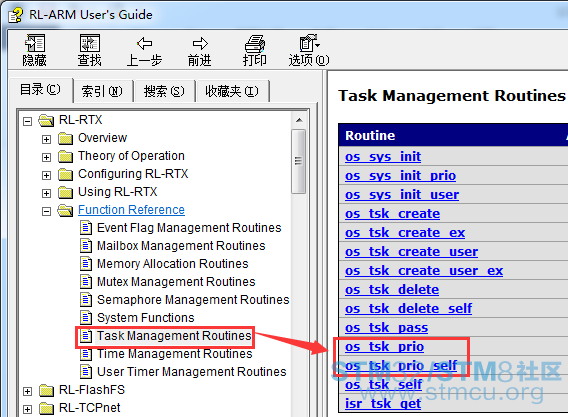
Task: Open the os_tsk_prio_self link
Action: pos(401,366)
